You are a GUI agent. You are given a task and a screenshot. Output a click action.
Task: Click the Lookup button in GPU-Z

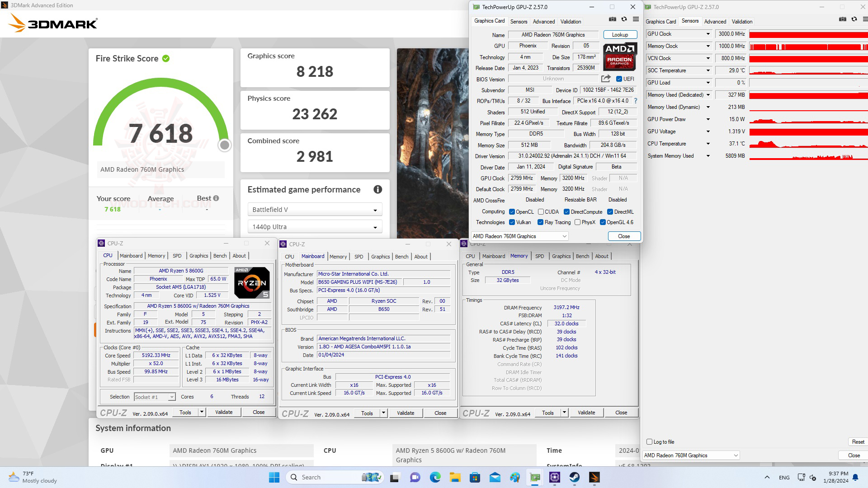[x=620, y=35]
